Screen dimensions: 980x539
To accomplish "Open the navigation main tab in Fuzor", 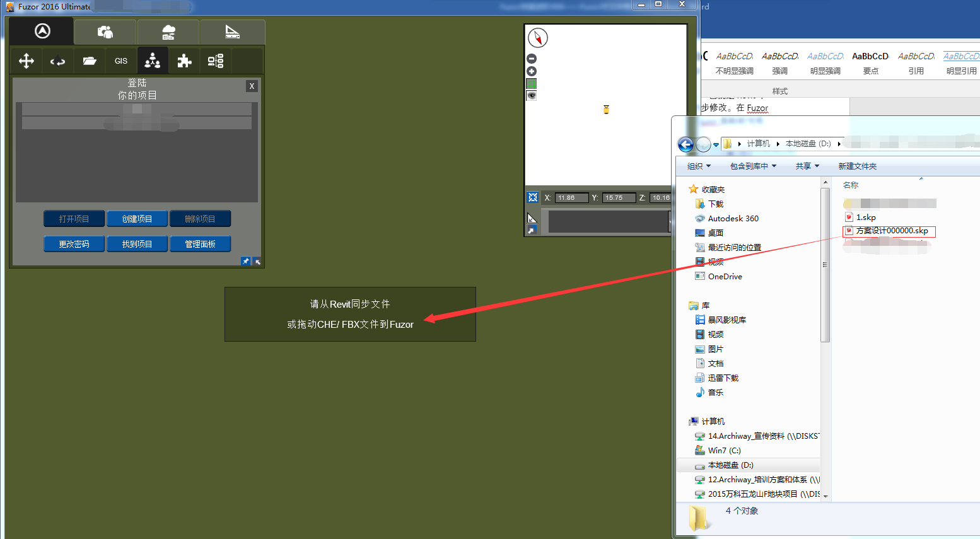I will click(x=42, y=31).
